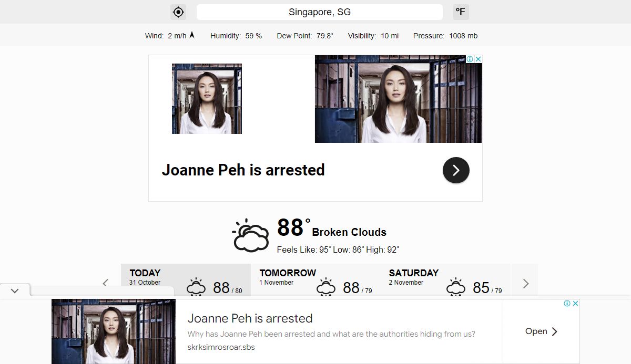Screen dimensions: 631x364
Task: Click the Humidity 59 % reading
Action: click(236, 36)
